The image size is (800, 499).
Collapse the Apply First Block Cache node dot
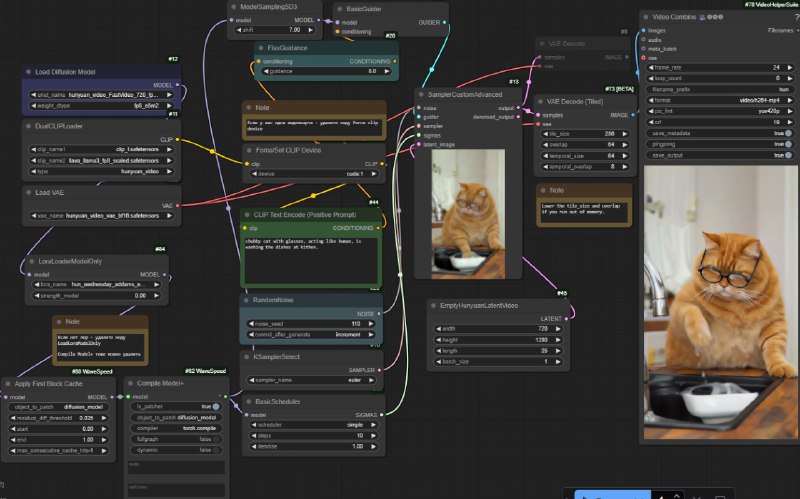[8, 384]
